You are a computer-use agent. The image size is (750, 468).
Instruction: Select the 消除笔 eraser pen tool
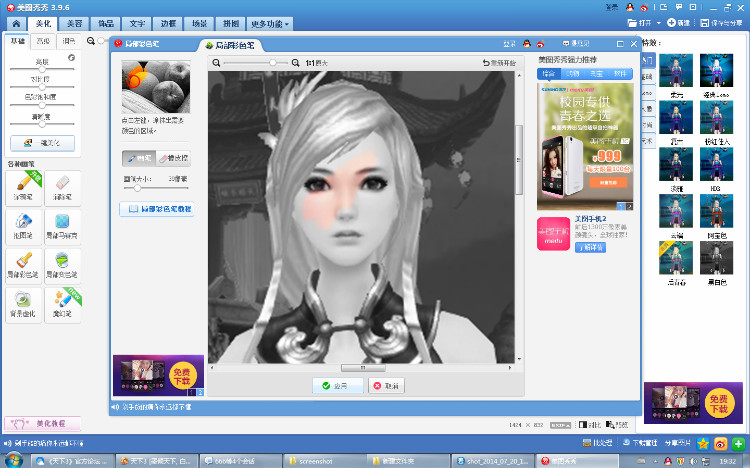coord(63,188)
